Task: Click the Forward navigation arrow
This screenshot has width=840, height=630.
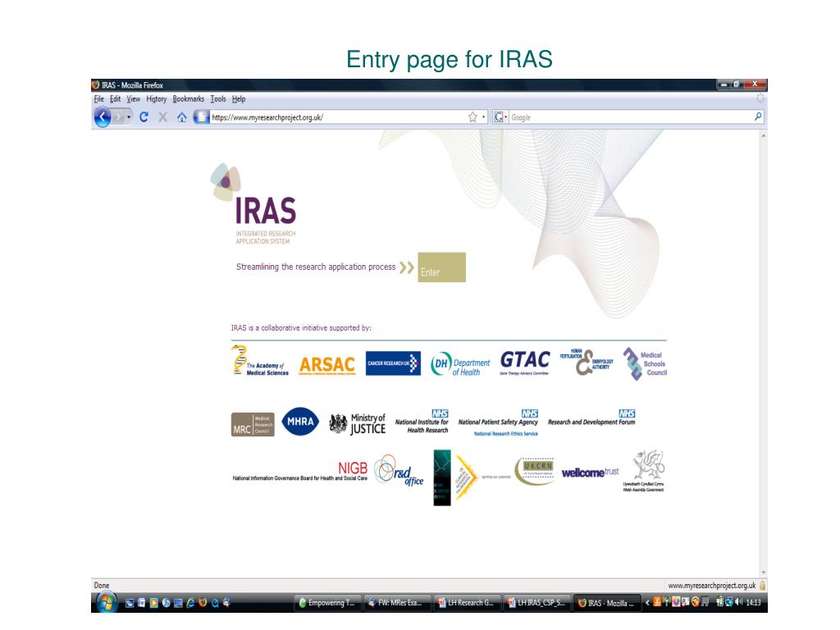Action: (120, 116)
